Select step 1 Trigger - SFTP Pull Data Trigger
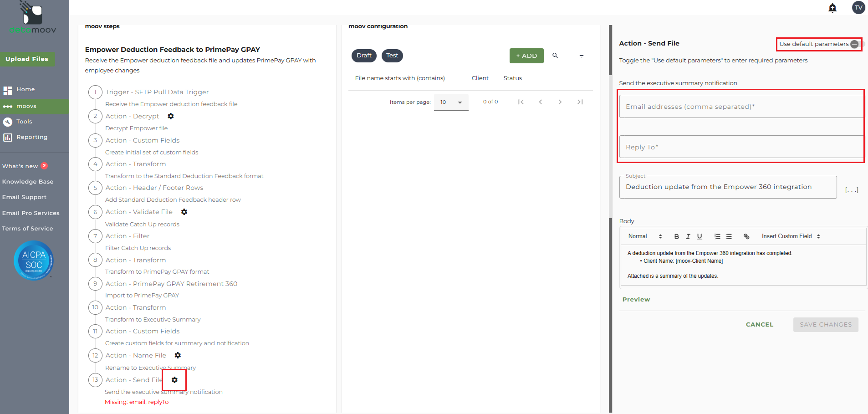The height and width of the screenshot is (414, 868). (x=157, y=92)
